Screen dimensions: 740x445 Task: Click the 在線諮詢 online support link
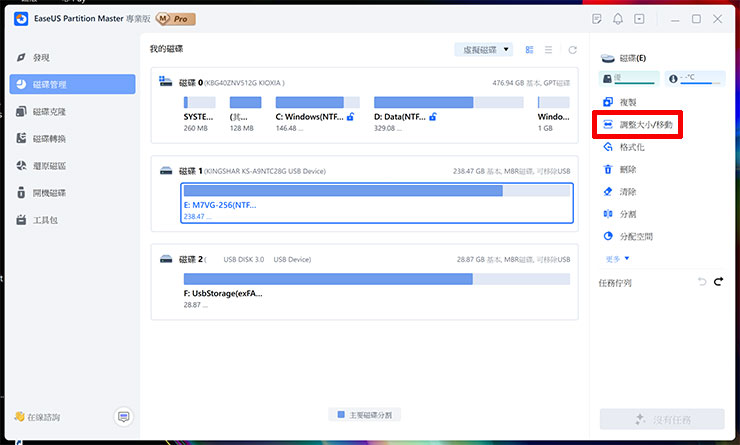click(38, 417)
